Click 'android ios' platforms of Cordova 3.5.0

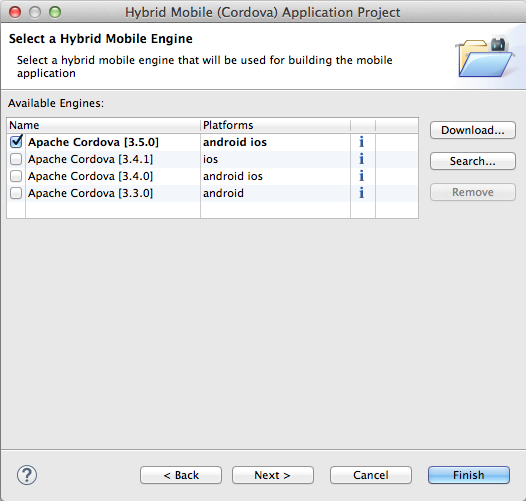pos(235,142)
